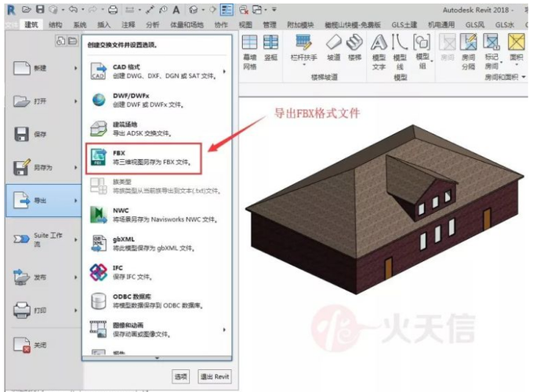Click the Area (面积) tool icon
This screenshot has width=533, height=392.
click(x=516, y=42)
